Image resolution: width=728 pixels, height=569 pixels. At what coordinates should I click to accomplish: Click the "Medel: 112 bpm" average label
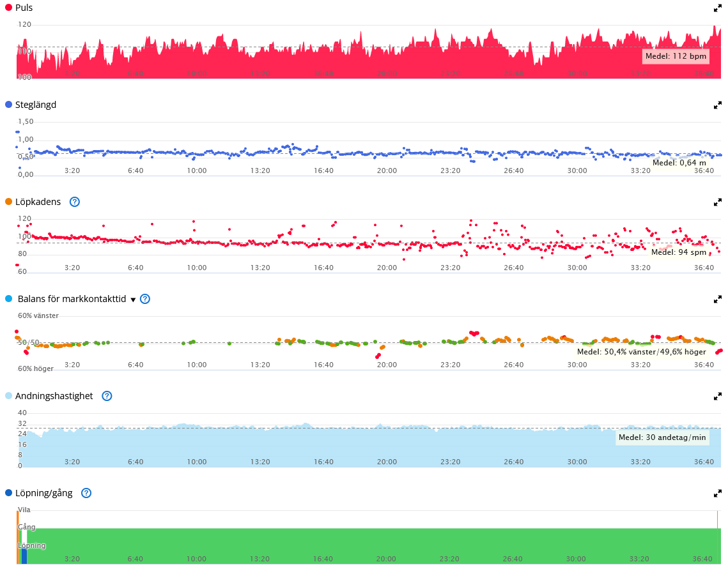(676, 56)
